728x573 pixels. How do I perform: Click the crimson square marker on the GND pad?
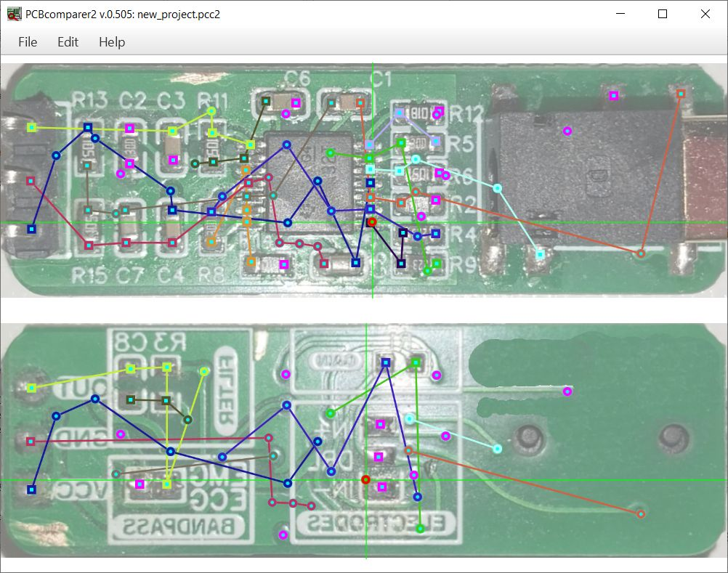(x=31, y=442)
